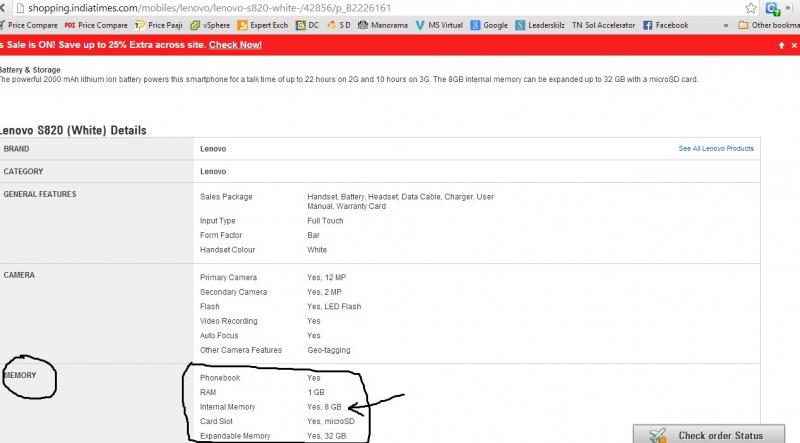Click the Auto Focus label

[219, 336]
